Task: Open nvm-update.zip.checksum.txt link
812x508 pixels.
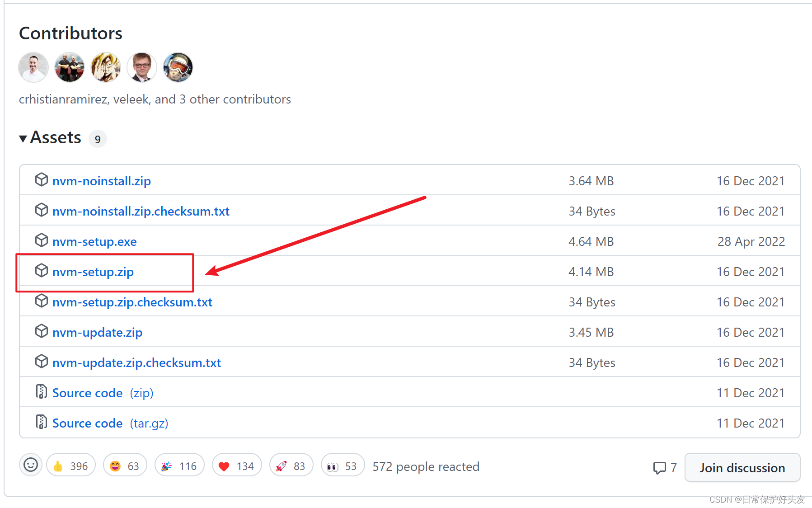Action: coord(137,362)
